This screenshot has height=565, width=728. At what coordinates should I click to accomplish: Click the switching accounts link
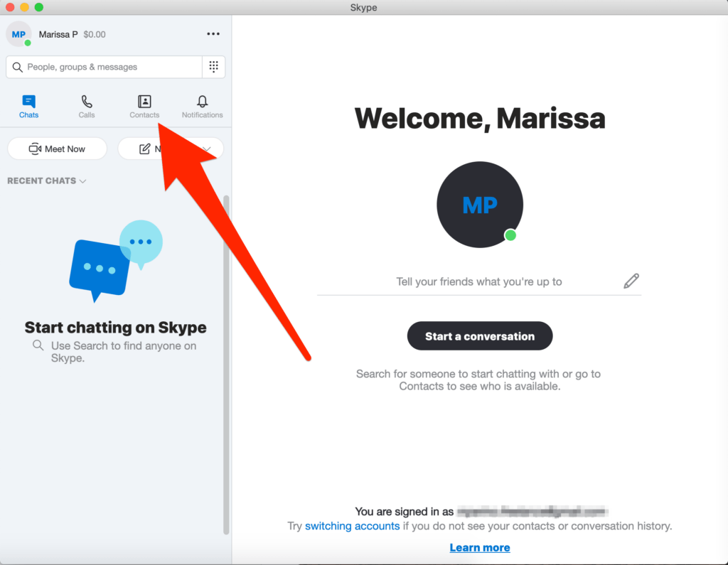click(352, 526)
